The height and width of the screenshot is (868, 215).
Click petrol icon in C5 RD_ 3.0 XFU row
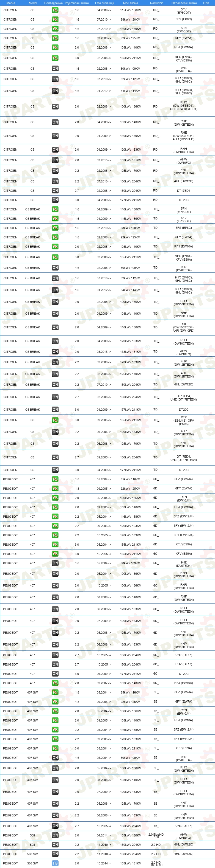[55, 58]
